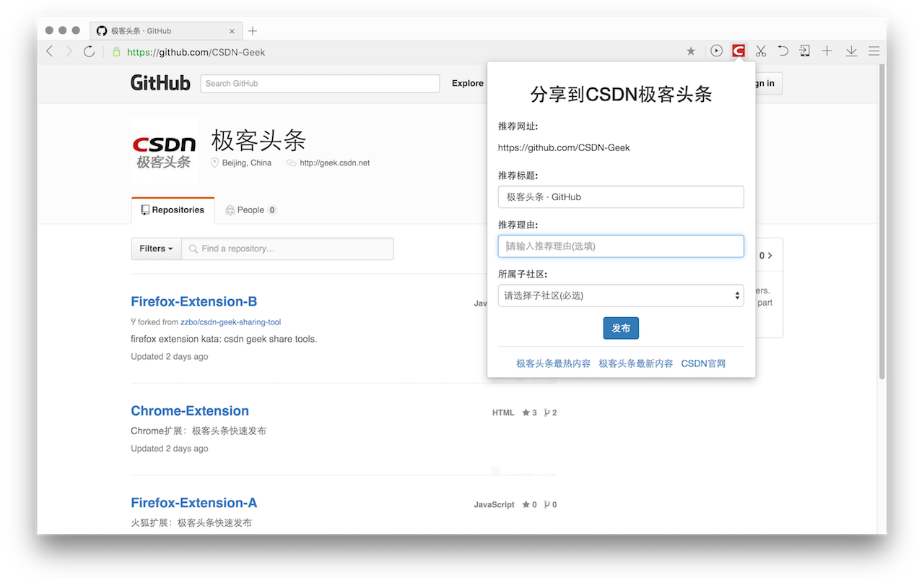Click the HTML language label
The image size is (924, 578).
pos(503,413)
